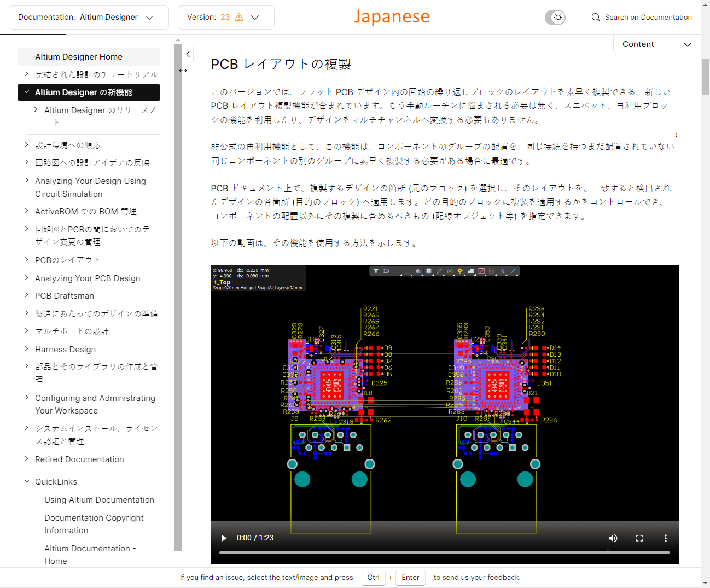The height and width of the screenshot is (588, 710).
Task: Open Altium Documentation - Home link
Action: (x=90, y=555)
